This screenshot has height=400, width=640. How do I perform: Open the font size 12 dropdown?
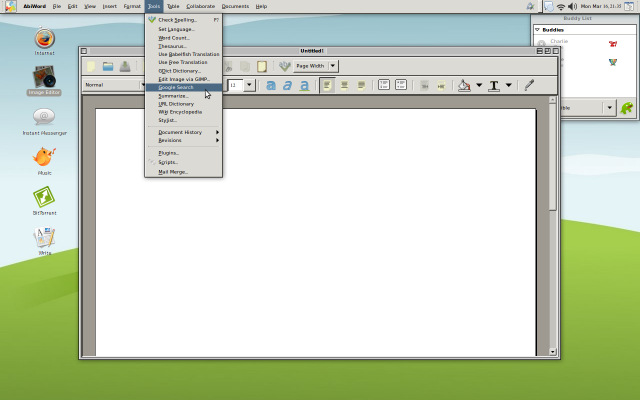249,85
